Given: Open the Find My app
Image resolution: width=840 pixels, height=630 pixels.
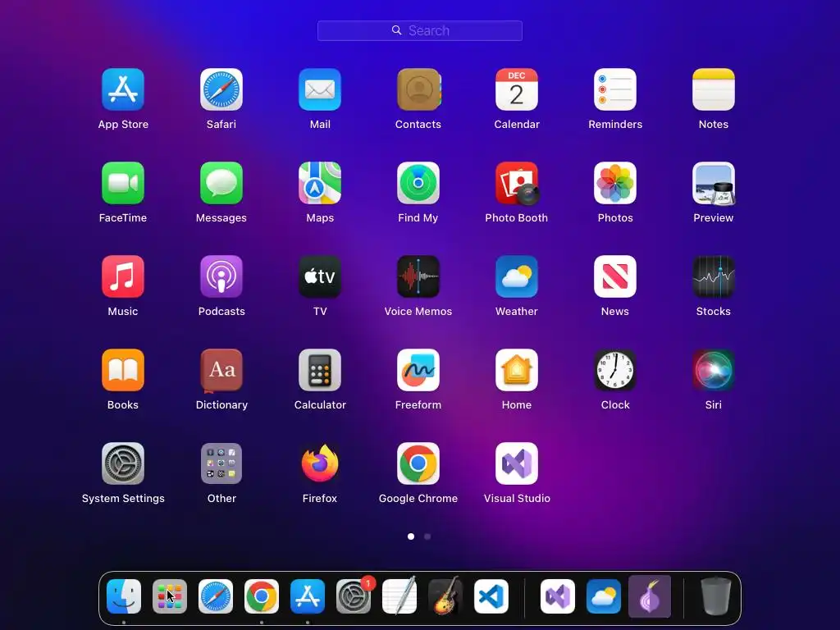Looking at the screenshot, I should coord(418,183).
